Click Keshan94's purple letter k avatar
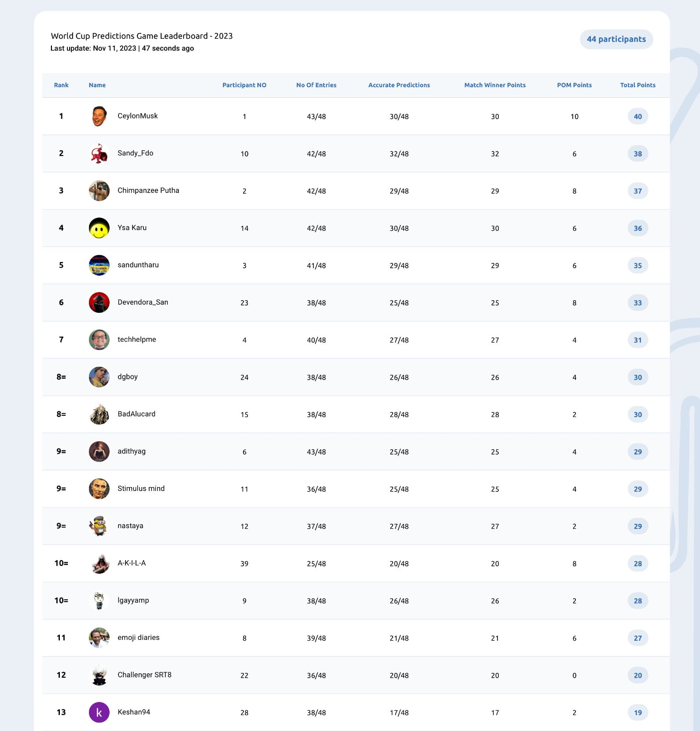This screenshot has height=731, width=700. pos(99,713)
